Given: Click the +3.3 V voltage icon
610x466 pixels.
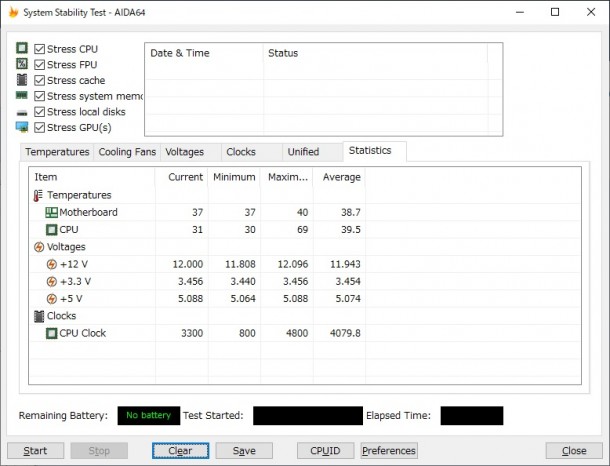Looking at the screenshot, I should tap(51, 281).
